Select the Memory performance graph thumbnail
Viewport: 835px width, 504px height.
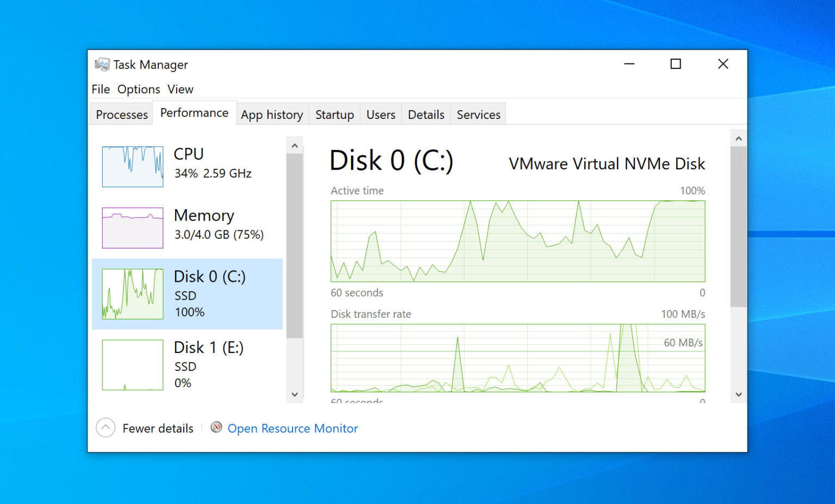pos(132,228)
